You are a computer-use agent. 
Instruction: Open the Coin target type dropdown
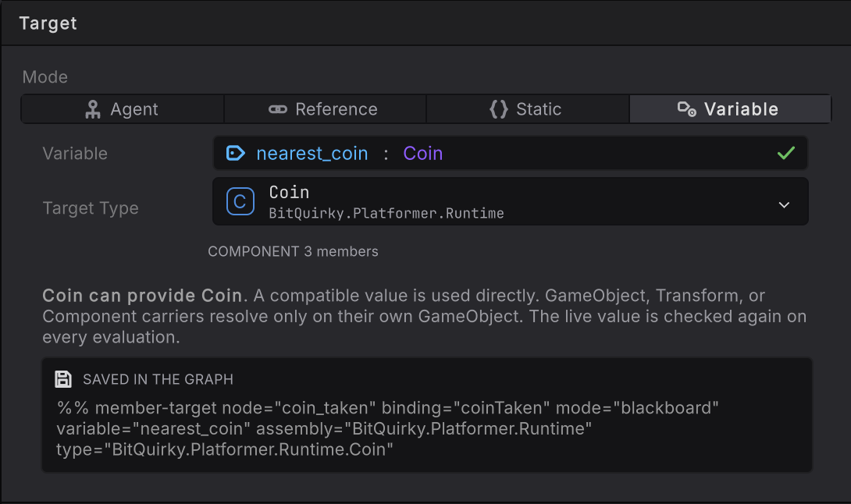click(x=510, y=201)
